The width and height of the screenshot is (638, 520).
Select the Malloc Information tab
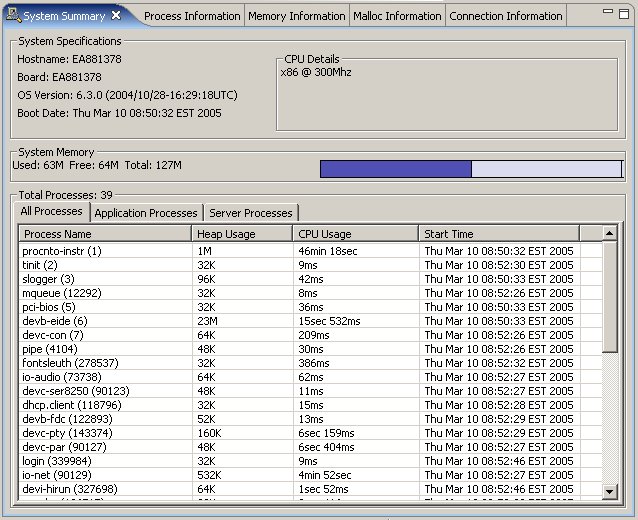(397, 16)
